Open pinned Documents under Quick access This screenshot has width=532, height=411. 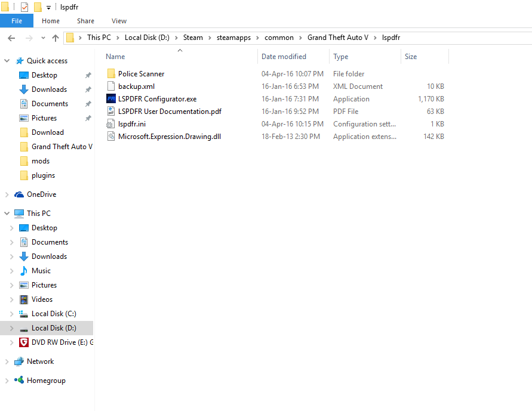[x=50, y=104]
